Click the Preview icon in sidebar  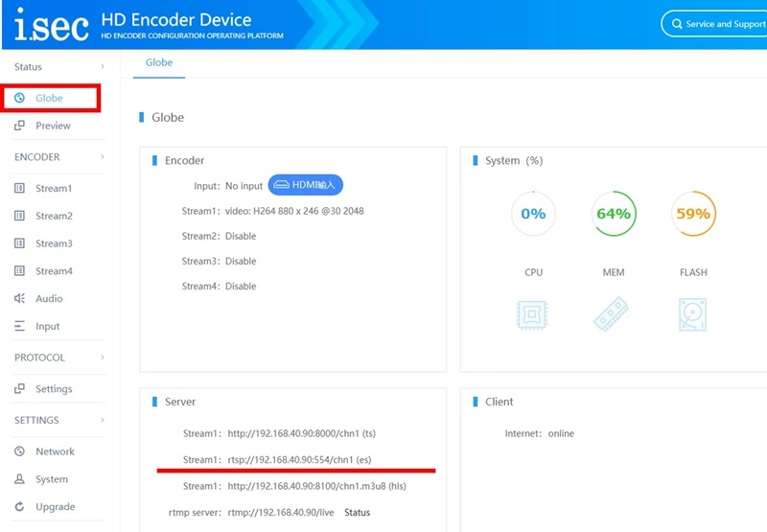pos(19,126)
